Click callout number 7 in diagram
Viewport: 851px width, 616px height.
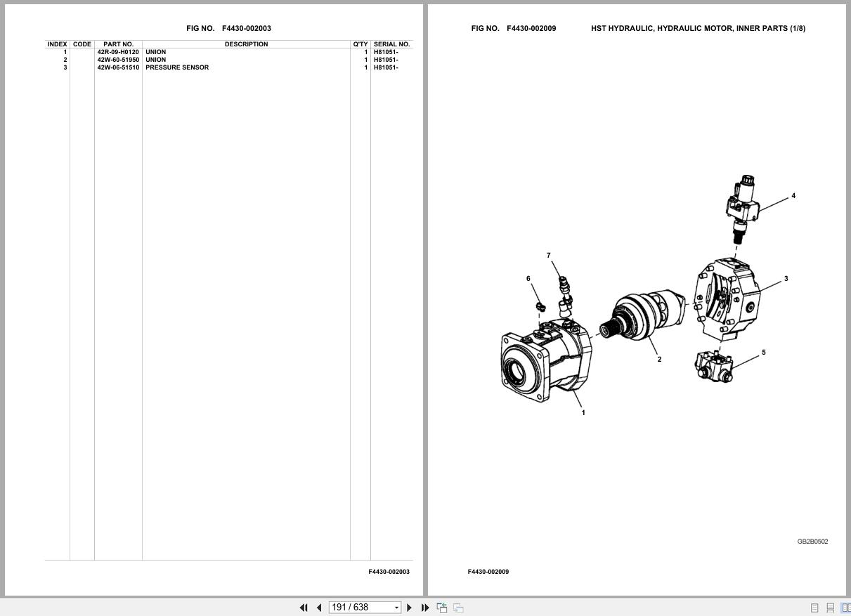tap(549, 256)
